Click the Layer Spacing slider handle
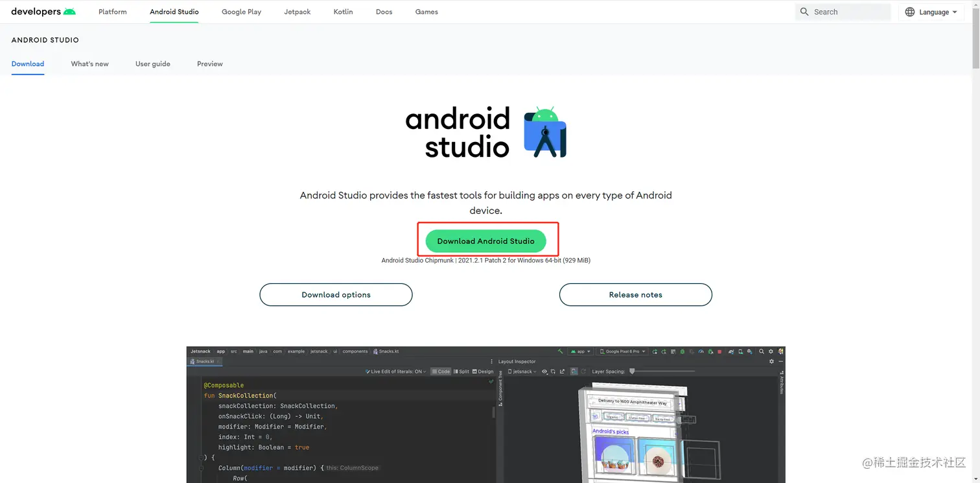The height and width of the screenshot is (483, 980). [632, 371]
